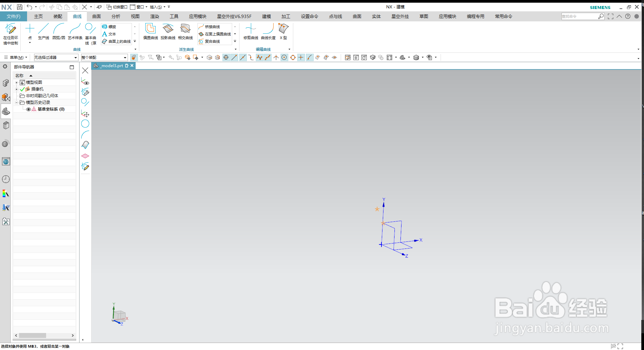The height and width of the screenshot is (350, 644).
Task: Open the Assembly Navigator sidebar tab
Action: [6, 83]
